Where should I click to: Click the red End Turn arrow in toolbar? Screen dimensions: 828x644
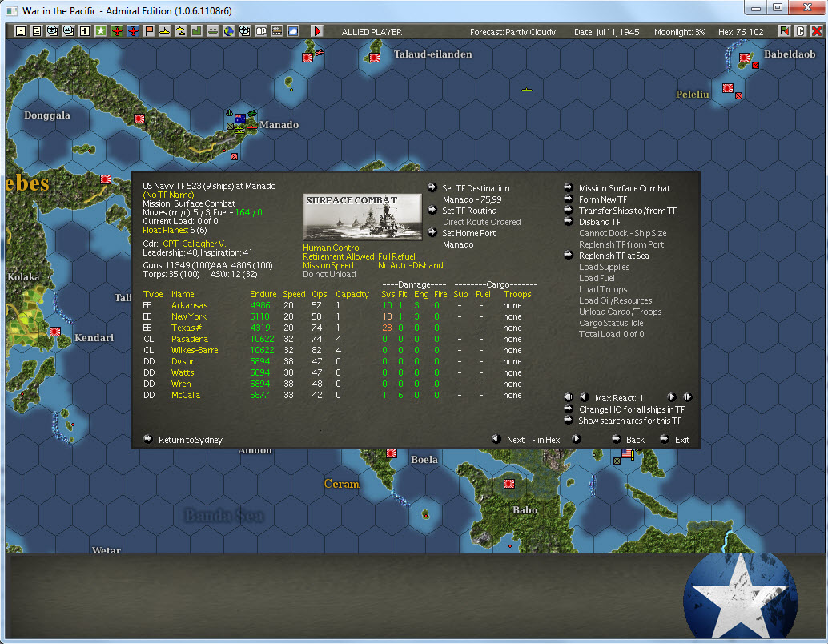coord(317,32)
